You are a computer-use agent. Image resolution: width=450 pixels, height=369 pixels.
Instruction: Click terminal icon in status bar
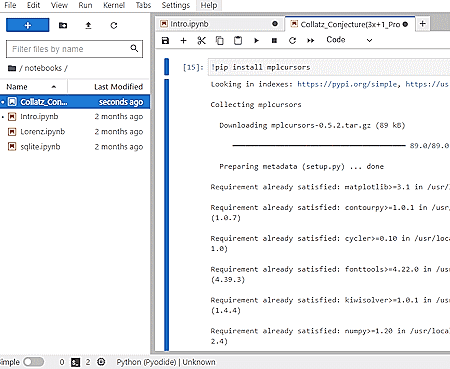pyautogui.click(x=76, y=362)
